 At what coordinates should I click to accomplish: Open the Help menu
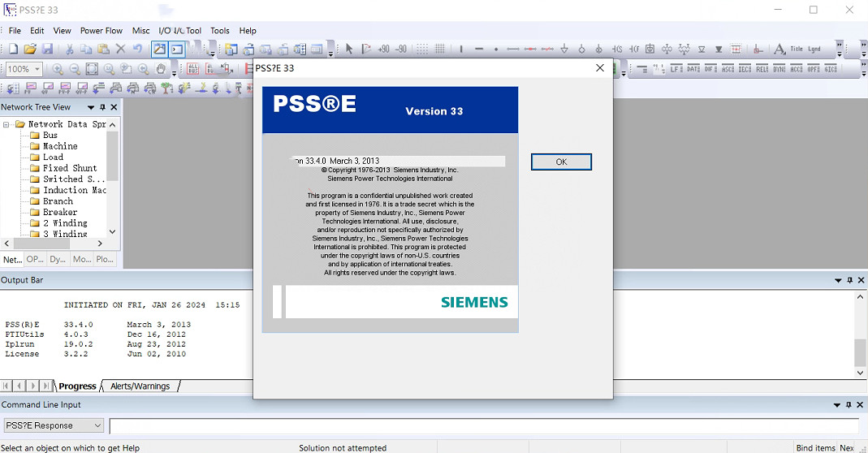coord(248,31)
